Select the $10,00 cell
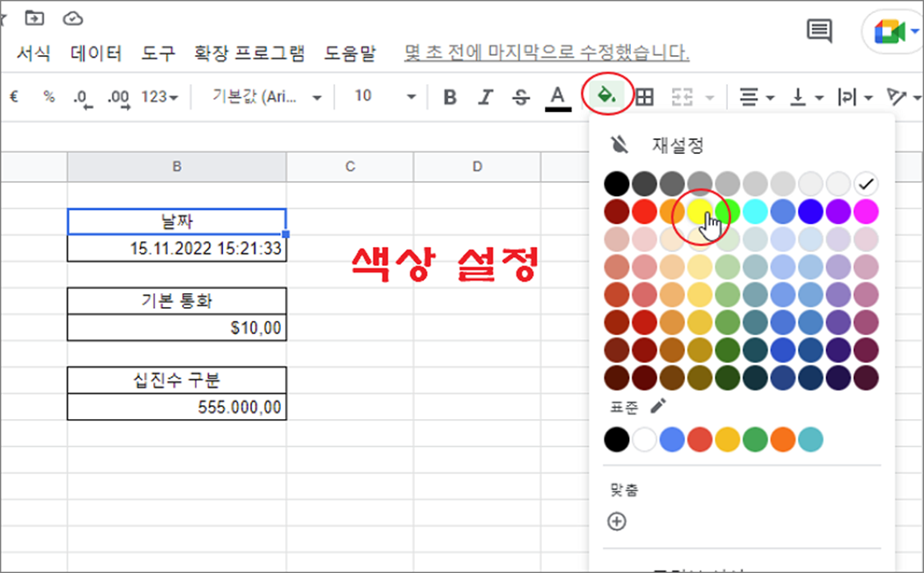 (177, 328)
